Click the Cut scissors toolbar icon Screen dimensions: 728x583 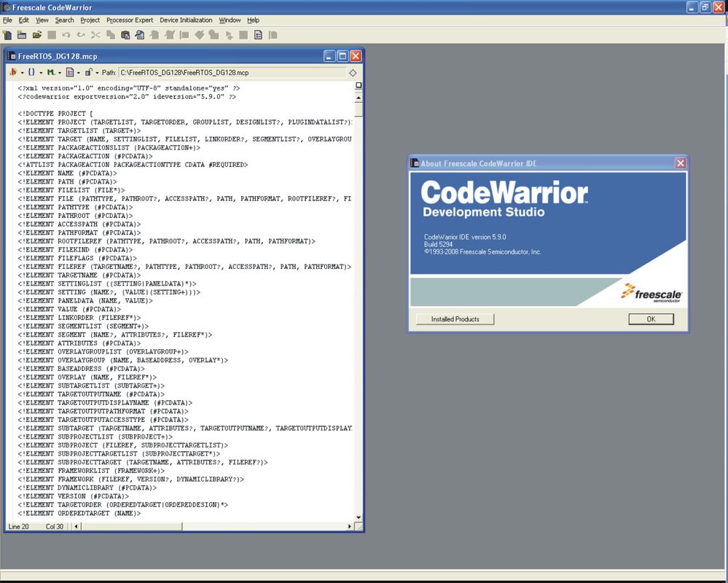point(95,35)
